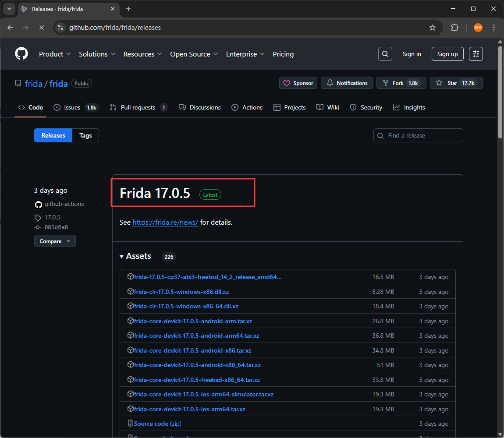The height and width of the screenshot is (438, 504).
Task: Open the Compare dropdown
Action: tap(55, 241)
